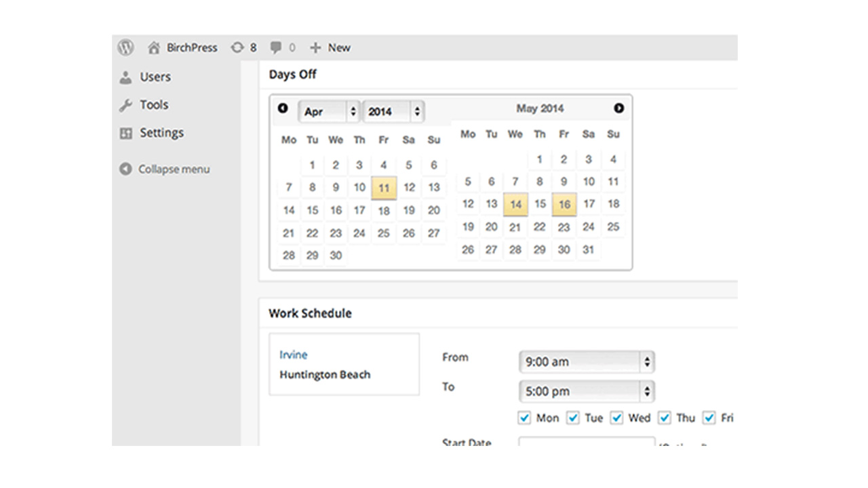Toggle the Tue checkbox
This screenshot has width=868, height=488.
[573, 418]
